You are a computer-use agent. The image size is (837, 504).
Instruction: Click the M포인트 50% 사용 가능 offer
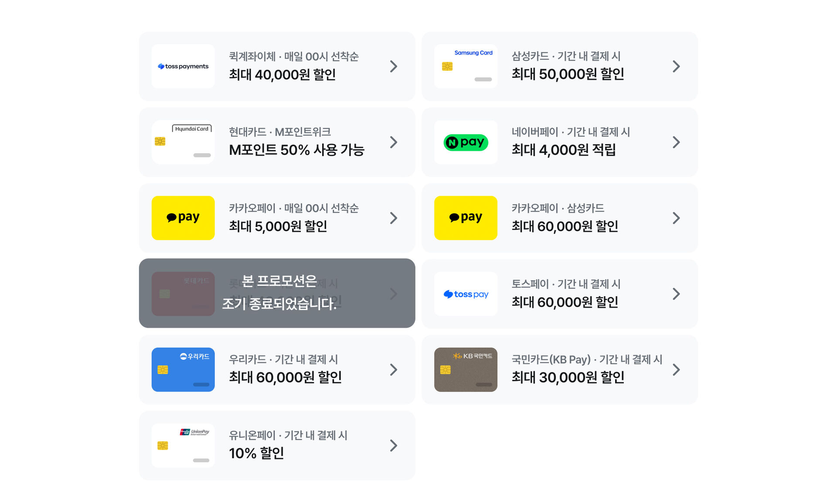[x=277, y=142]
